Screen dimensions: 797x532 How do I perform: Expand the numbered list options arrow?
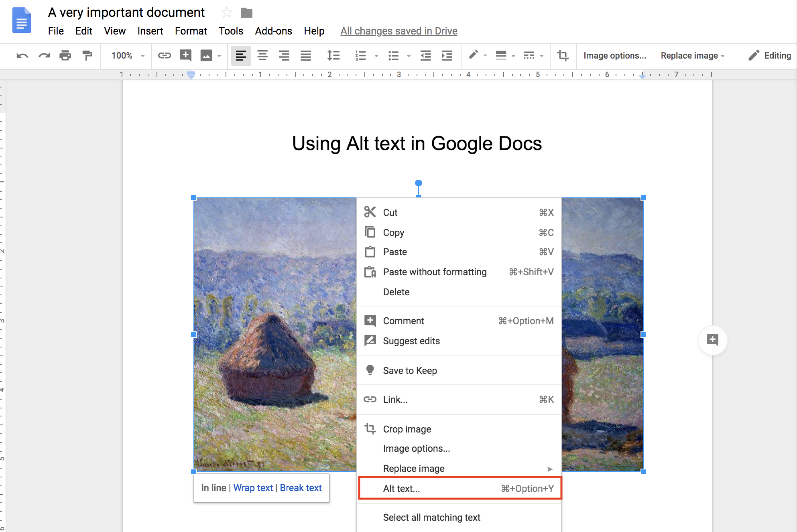pos(376,56)
